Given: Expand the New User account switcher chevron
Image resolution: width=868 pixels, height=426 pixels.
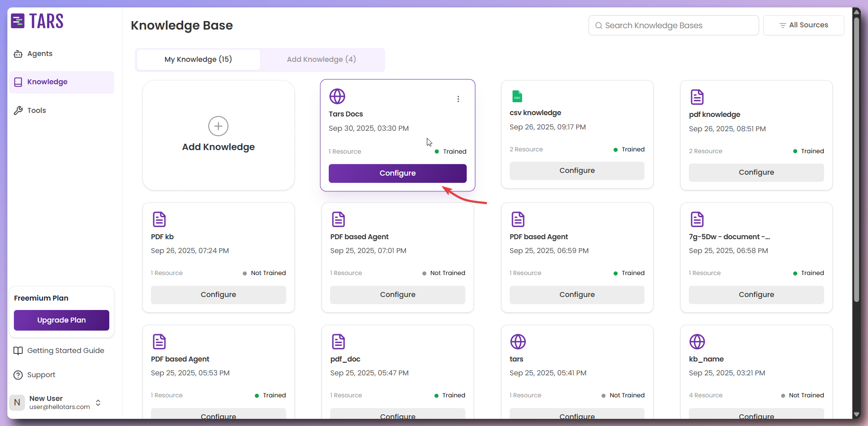Looking at the screenshot, I should click(x=98, y=403).
